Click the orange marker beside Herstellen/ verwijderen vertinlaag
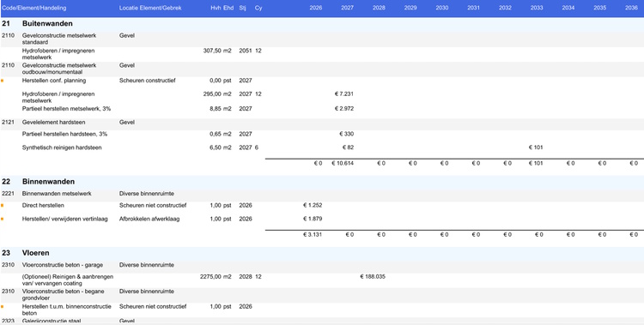 coord(2,219)
